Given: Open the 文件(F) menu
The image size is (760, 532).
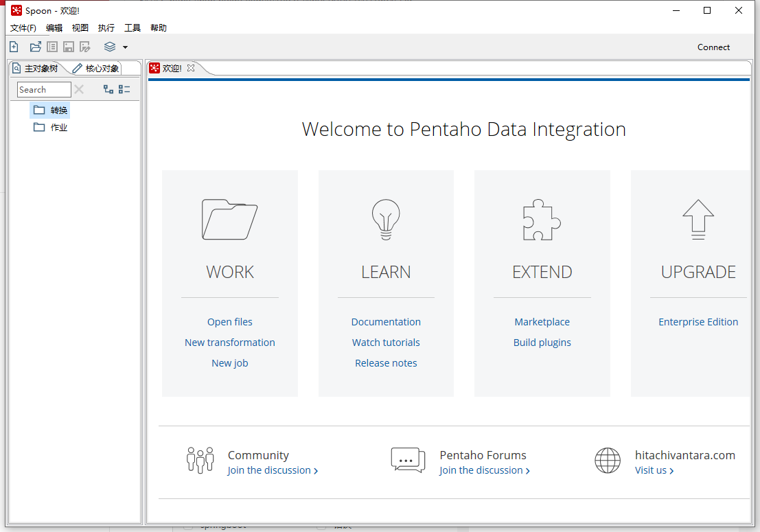Looking at the screenshot, I should point(23,27).
